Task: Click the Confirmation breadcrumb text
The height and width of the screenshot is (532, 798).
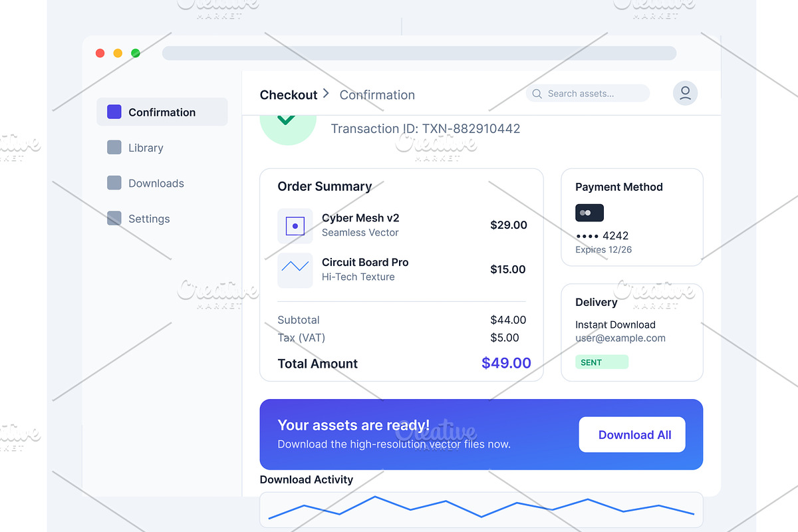Action: coord(377,95)
